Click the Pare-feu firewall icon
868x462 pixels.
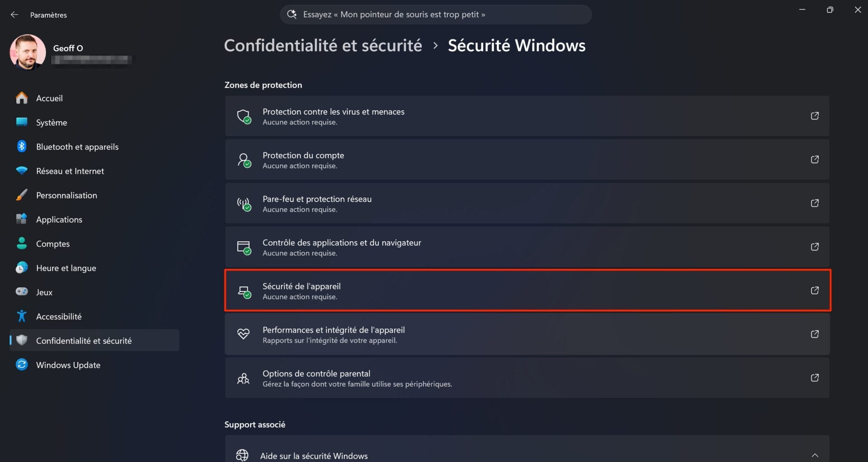(244, 203)
